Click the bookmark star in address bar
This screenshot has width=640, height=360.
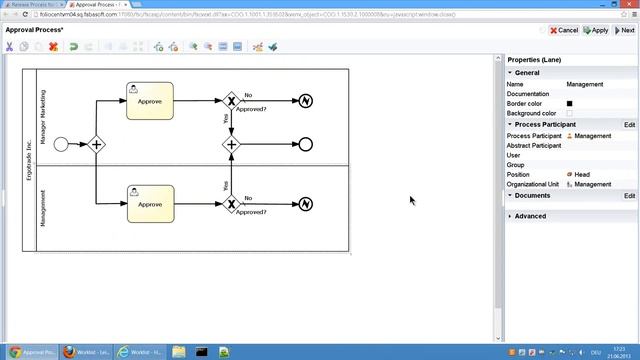click(624, 14)
